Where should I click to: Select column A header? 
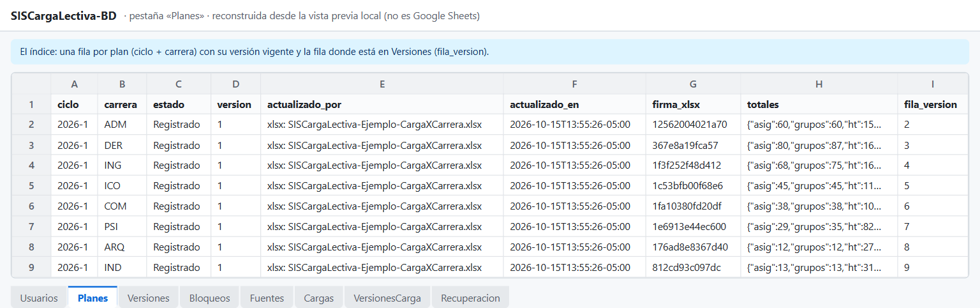(x=75, y=84)
